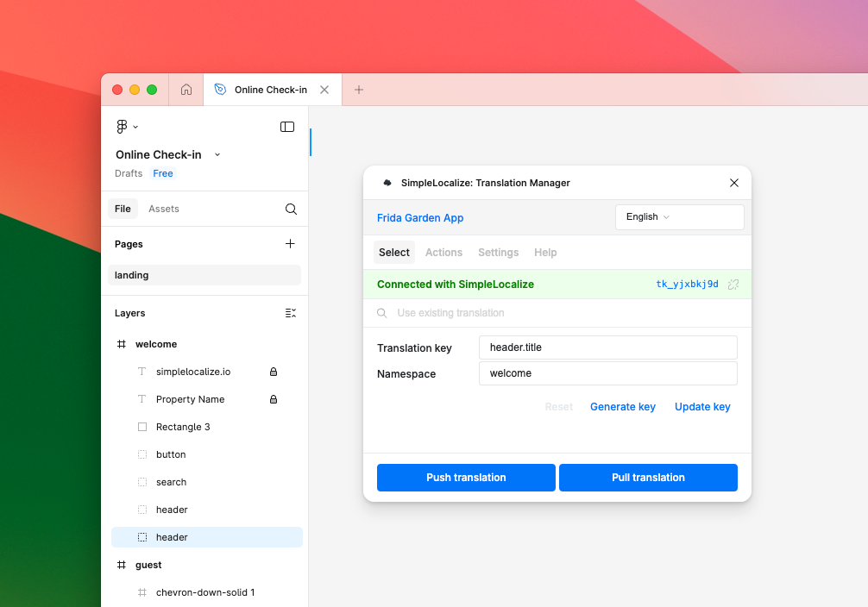Open the Figma main menu logo
The height and width of the screenshot is (607, 868).
(x=122, y=127)
